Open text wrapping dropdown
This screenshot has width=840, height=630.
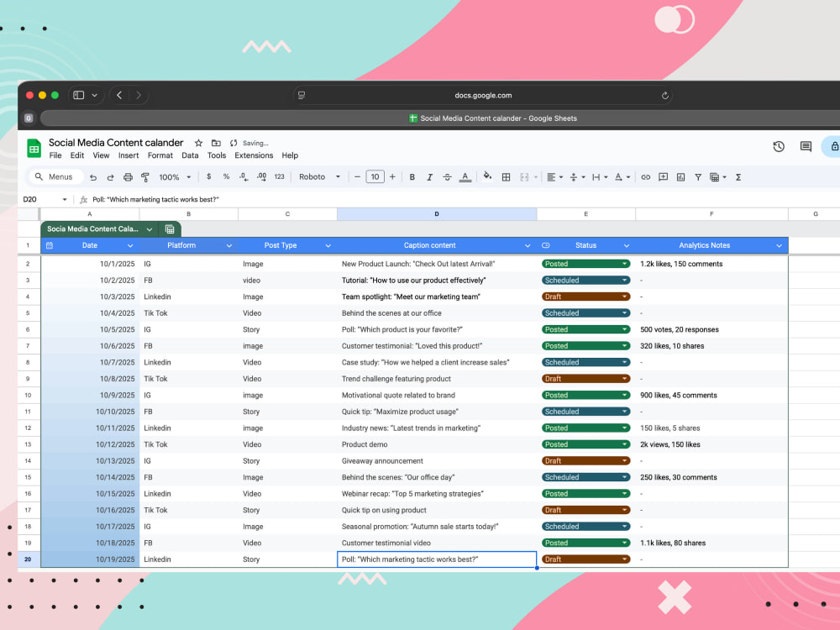point(600,177)
